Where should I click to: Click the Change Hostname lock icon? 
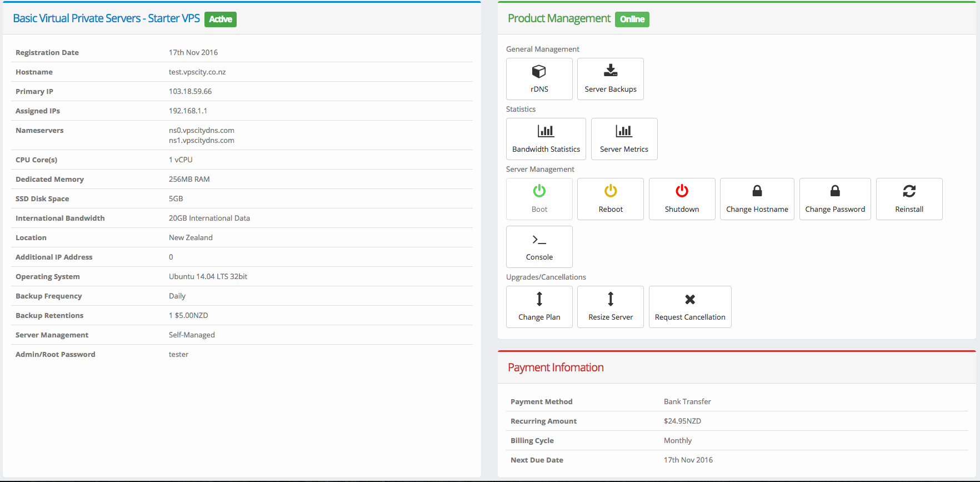pos(757,191)
